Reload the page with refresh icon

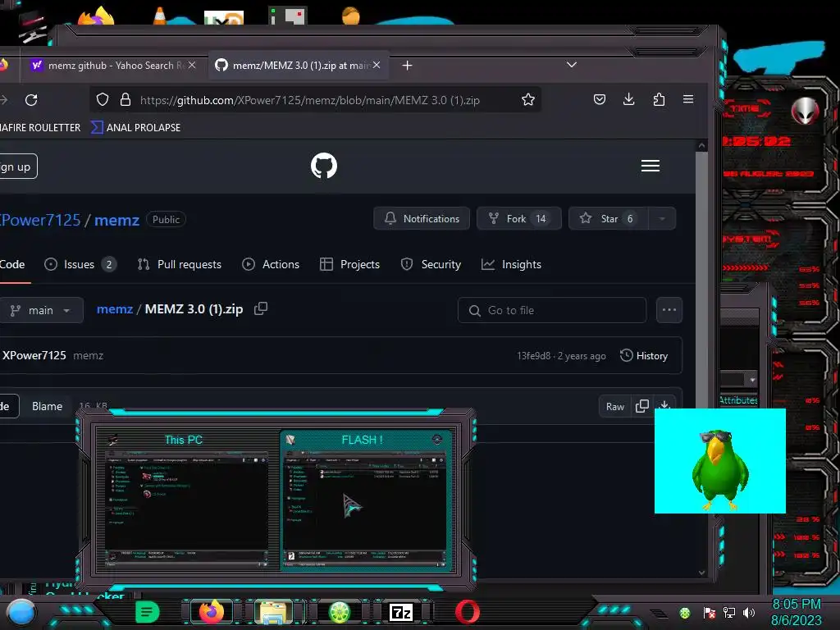coord(31,100)
